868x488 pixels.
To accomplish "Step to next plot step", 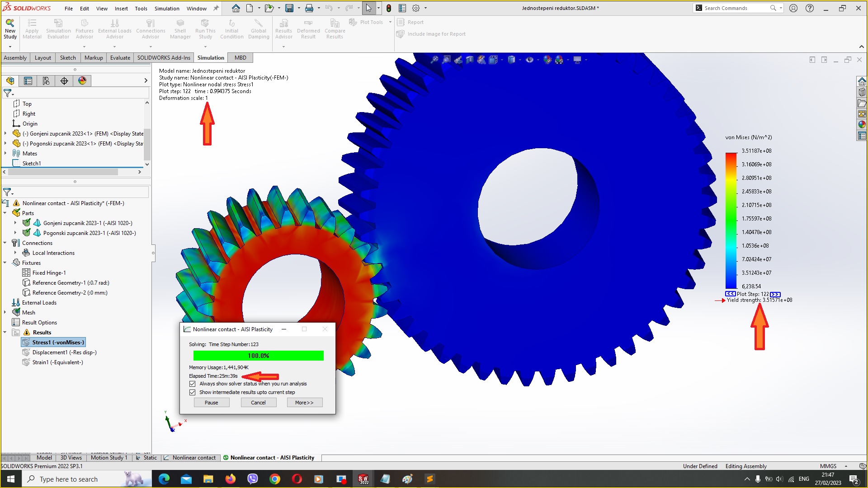I will (x=775, y=294).
